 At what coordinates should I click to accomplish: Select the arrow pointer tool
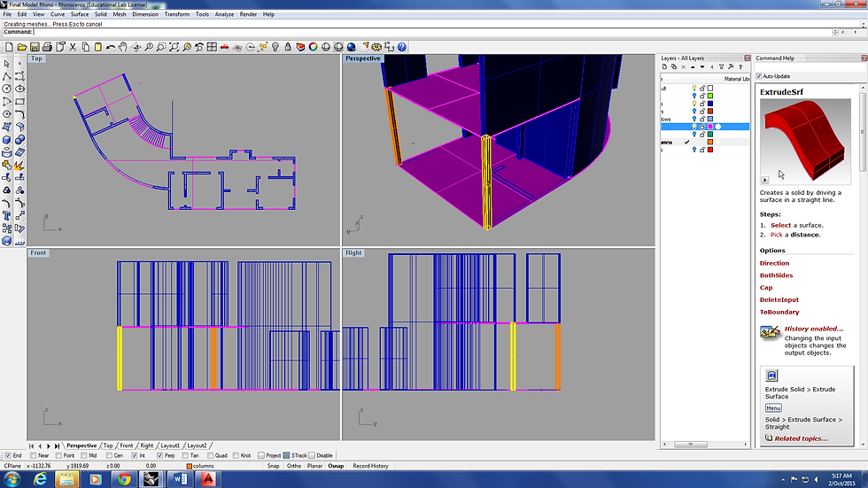coord(7,64)
